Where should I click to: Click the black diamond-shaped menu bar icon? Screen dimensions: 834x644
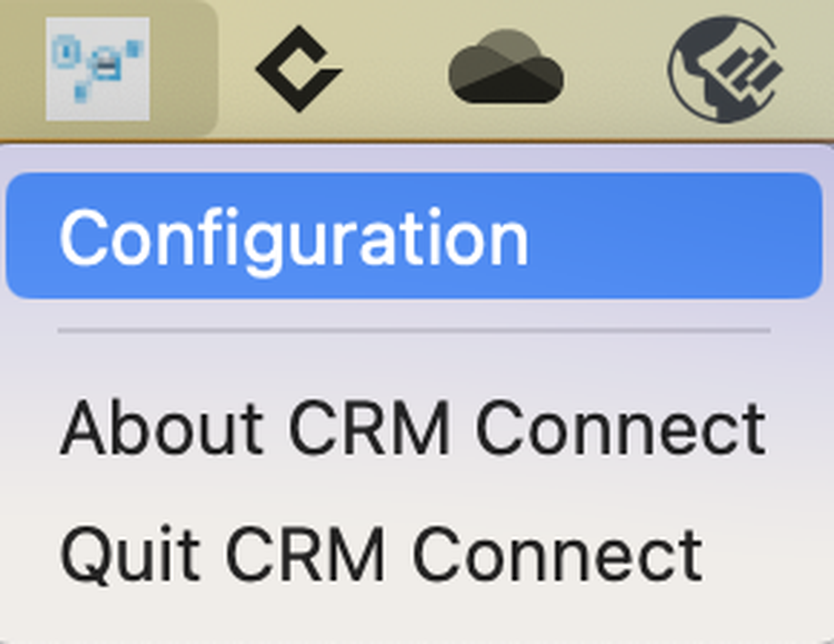click(299, 69)
